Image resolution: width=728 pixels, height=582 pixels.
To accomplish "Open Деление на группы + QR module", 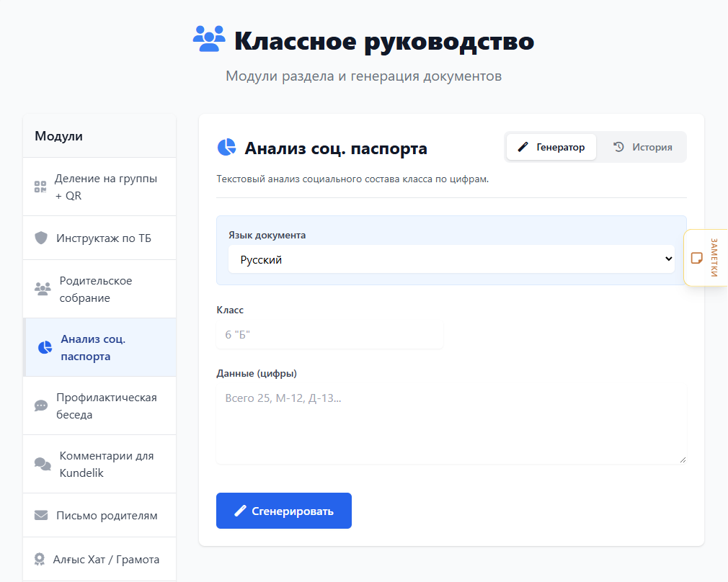I will [x=99, y=187].
